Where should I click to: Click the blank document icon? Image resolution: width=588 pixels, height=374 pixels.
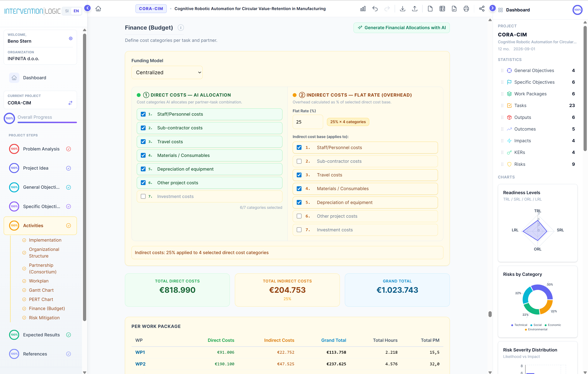click(430, 9)
